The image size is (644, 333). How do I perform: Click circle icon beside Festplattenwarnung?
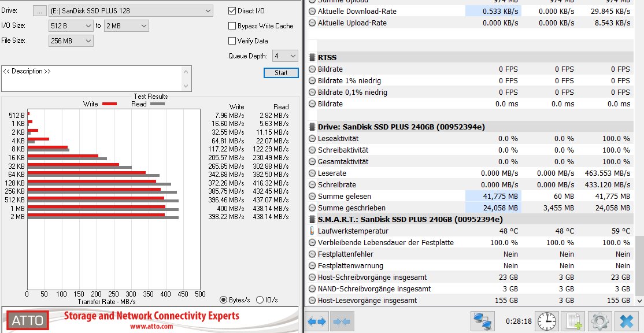(312, 266)
